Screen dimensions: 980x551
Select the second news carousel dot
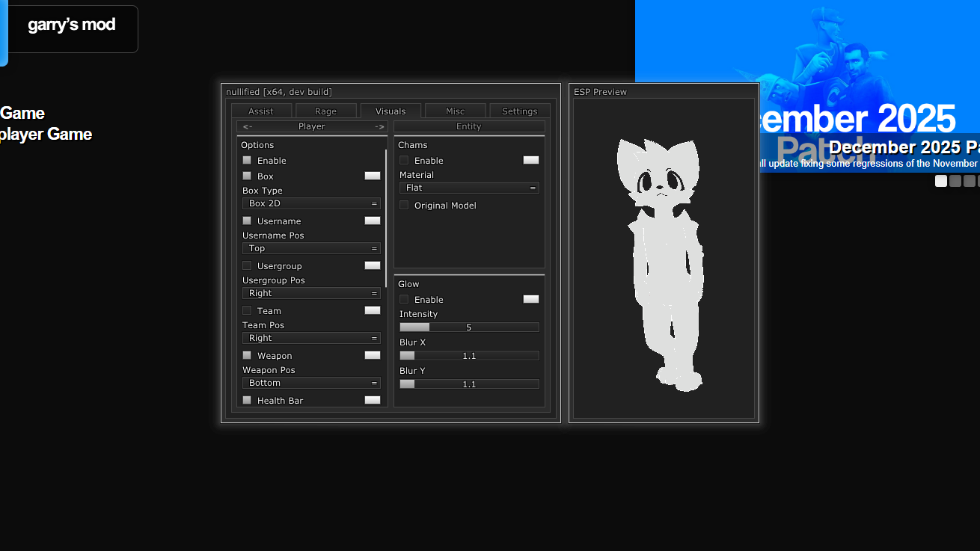pos(955,181)
